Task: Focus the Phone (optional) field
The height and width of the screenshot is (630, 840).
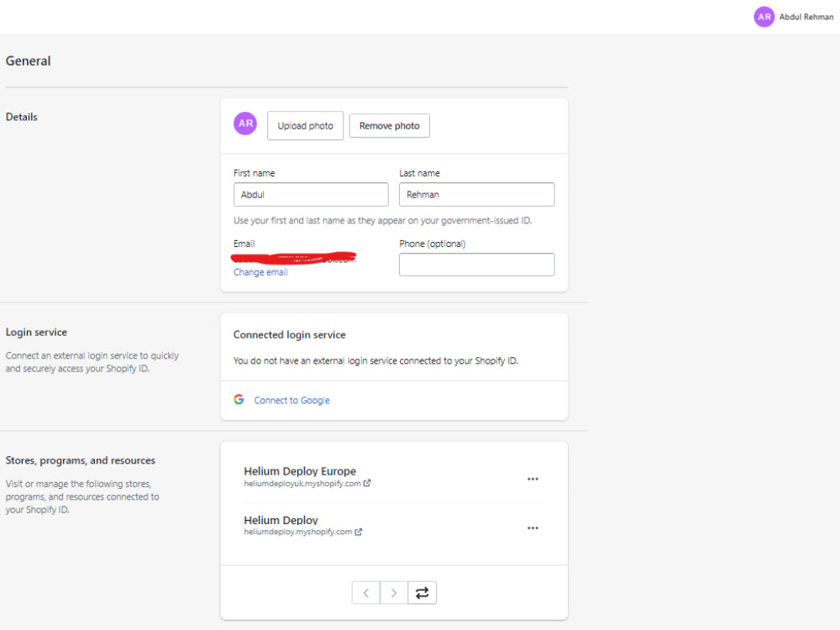Action: [x=477, y=265]
